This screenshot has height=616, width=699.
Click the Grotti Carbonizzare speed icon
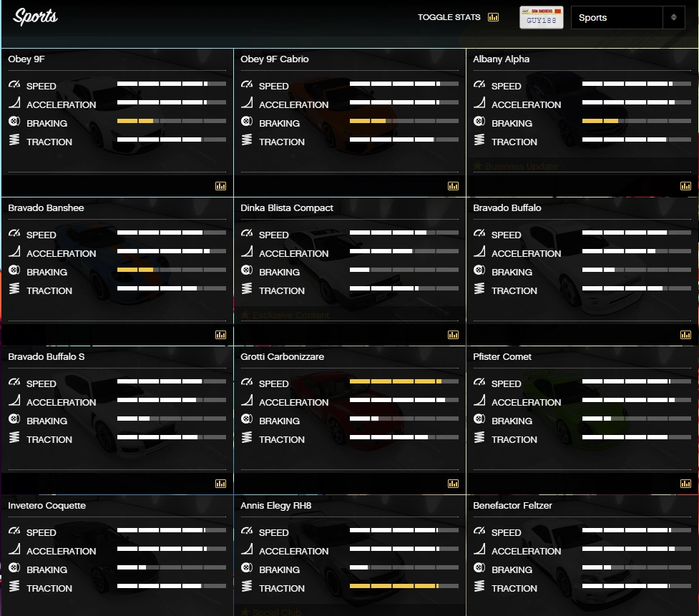click(x=247, y=381)
